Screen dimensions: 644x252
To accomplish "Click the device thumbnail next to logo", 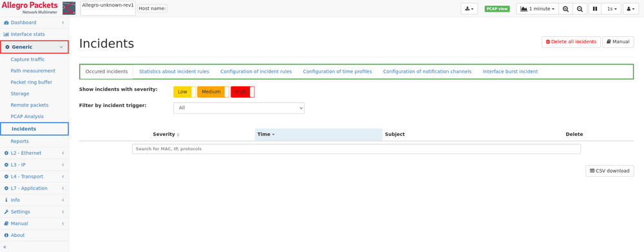I will tap(69, 8).
